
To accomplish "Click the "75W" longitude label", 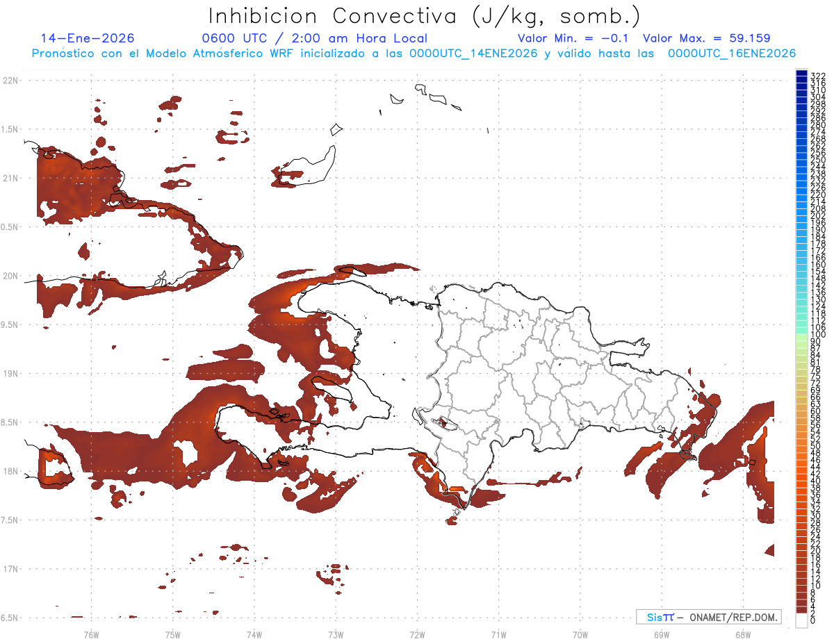I will tap(173, 634).
